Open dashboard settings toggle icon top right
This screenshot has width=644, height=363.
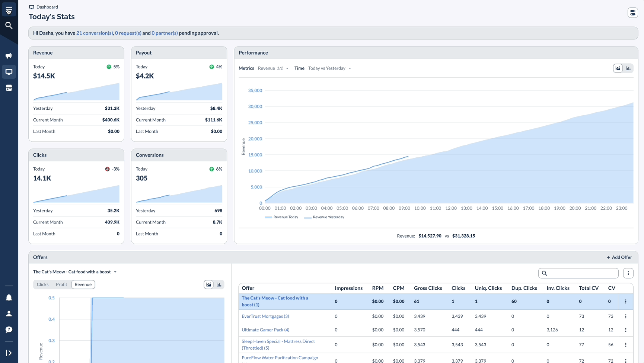pos(633,13)
